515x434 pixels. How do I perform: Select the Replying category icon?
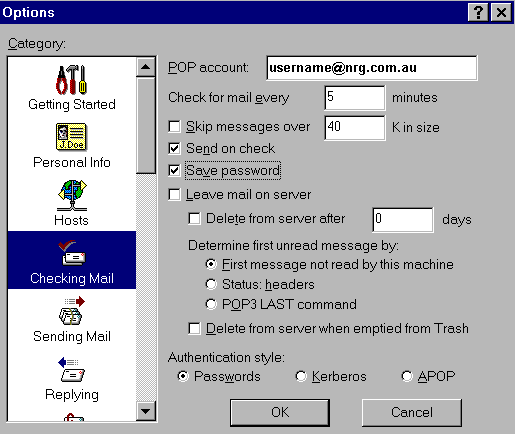72,370
